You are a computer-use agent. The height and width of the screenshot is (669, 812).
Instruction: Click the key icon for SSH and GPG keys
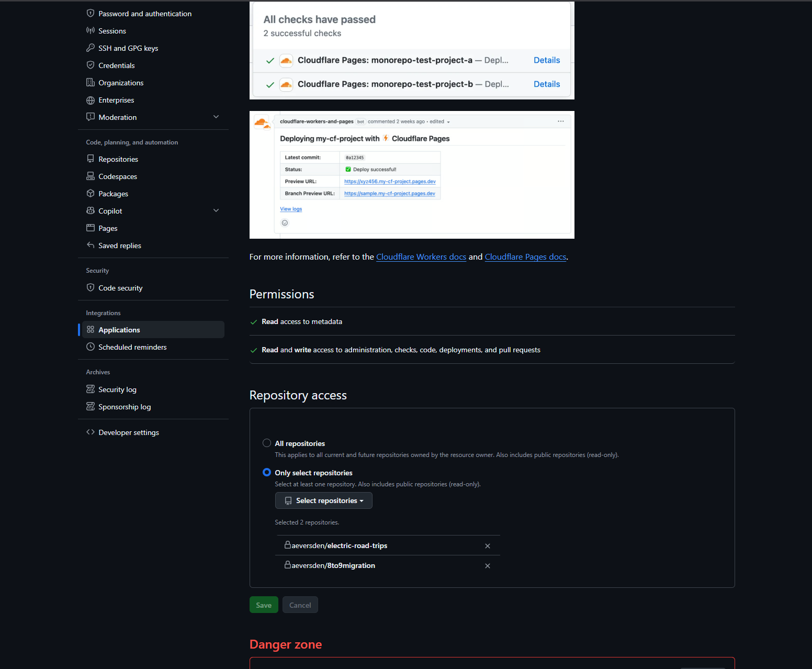click(x=91, y=48)
